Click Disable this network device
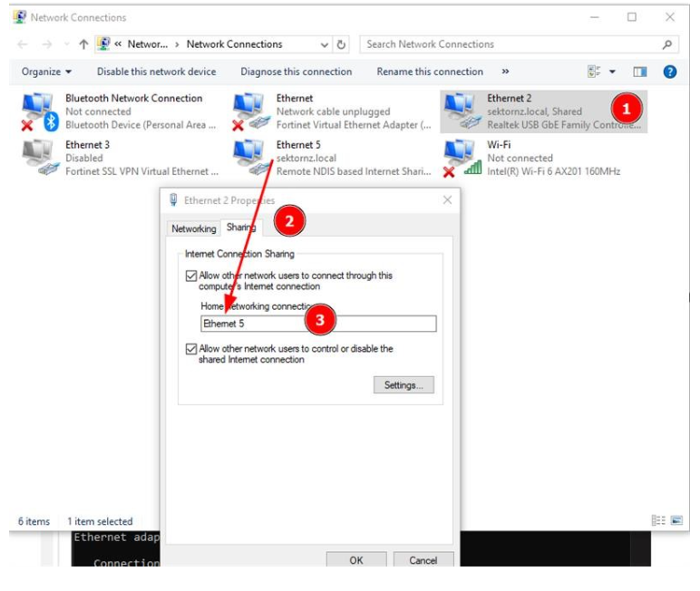Screen dimensions: 700x591 (156, 72)
